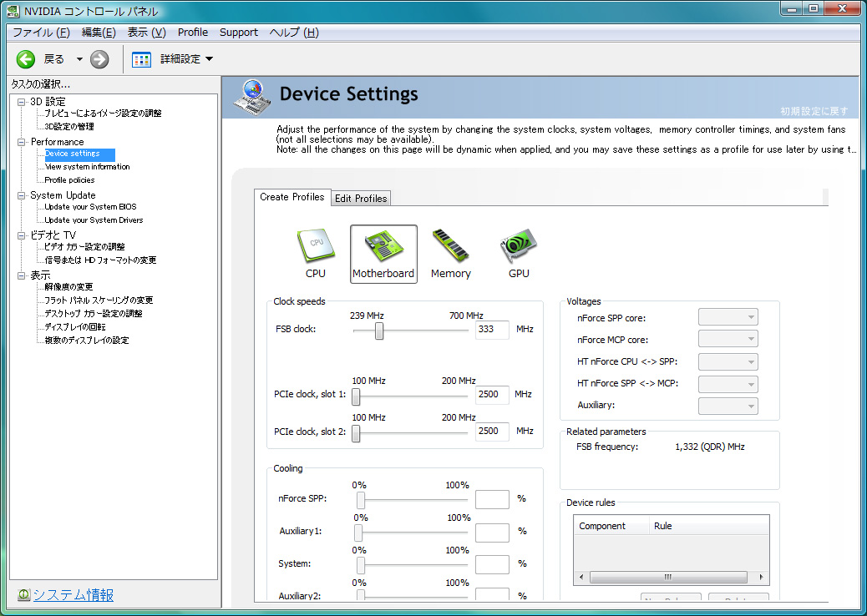Click the system information icon at bottom left
Screen dimensions: 867x616
click(x=23, y=595)
